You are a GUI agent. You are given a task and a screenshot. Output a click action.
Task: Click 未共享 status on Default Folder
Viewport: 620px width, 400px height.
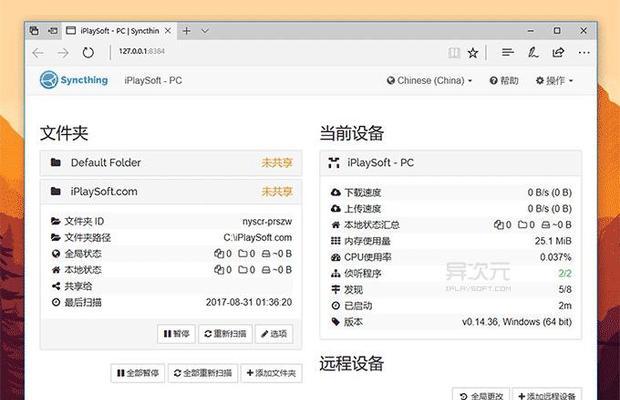(x=277, y=162)
